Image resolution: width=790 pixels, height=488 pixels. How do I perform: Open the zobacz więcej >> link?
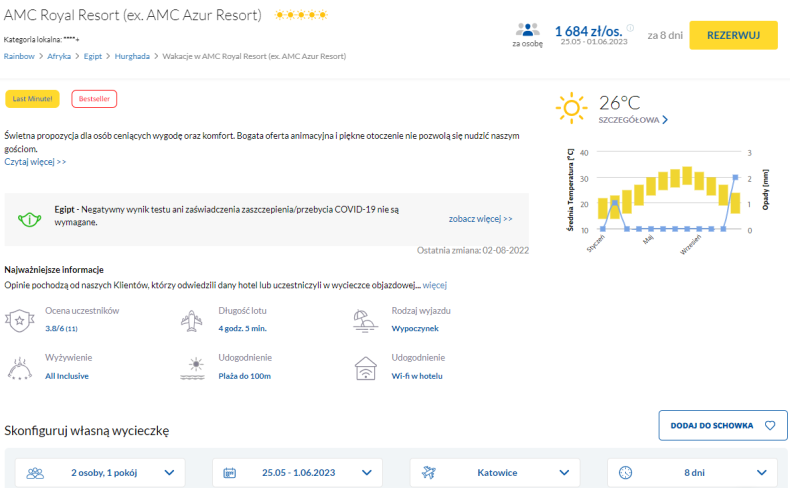[481, 219]
